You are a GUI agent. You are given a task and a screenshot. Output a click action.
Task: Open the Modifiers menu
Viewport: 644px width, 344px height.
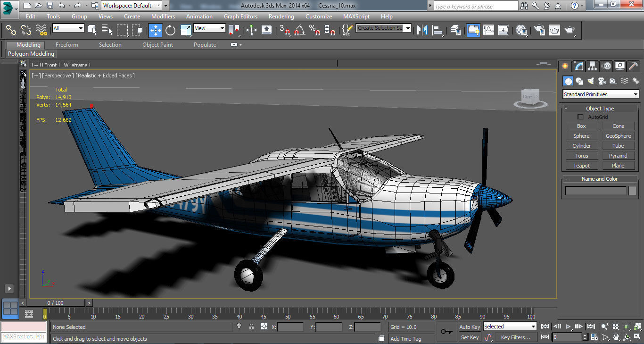163,16
